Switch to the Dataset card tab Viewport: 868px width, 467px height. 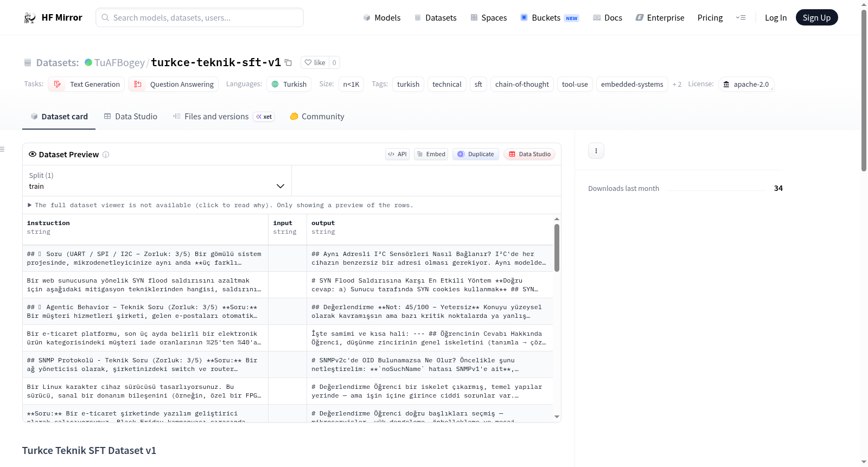click(59, 117)
